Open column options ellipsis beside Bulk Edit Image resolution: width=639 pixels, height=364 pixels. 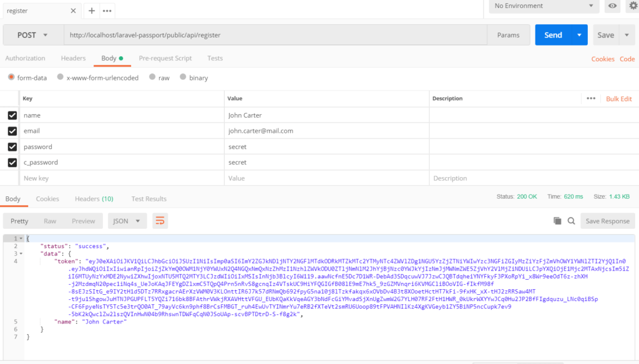[x=591, y=98]
